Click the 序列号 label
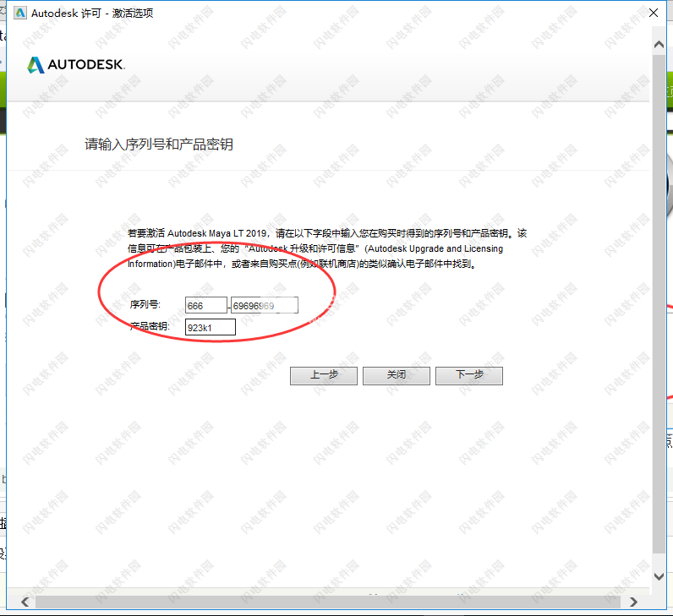This screenshot has width=673, height=616. [x=145, y=304]
